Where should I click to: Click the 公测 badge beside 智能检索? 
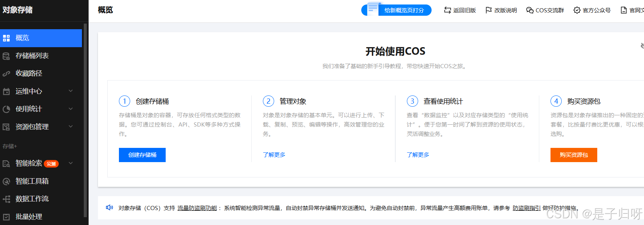[x=51, y=164]
